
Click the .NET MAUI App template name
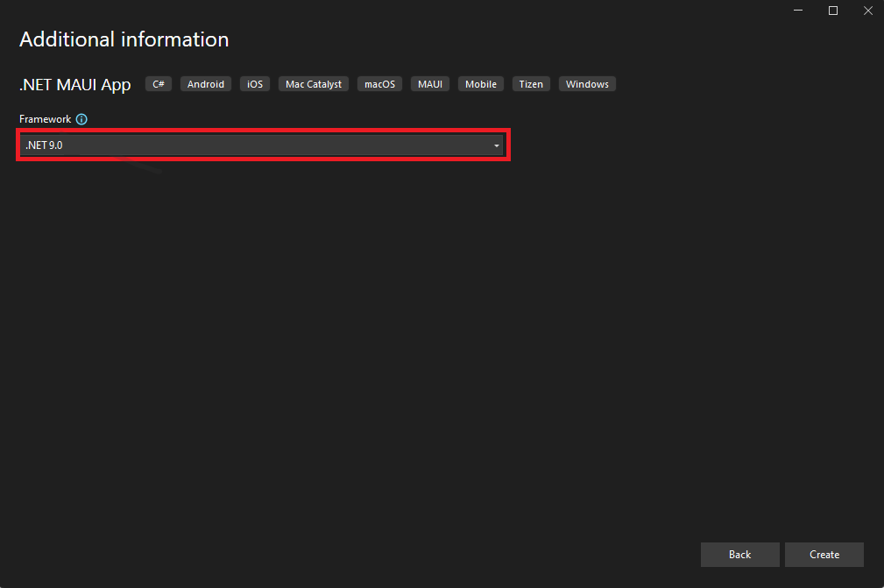[x=75, y=85]
